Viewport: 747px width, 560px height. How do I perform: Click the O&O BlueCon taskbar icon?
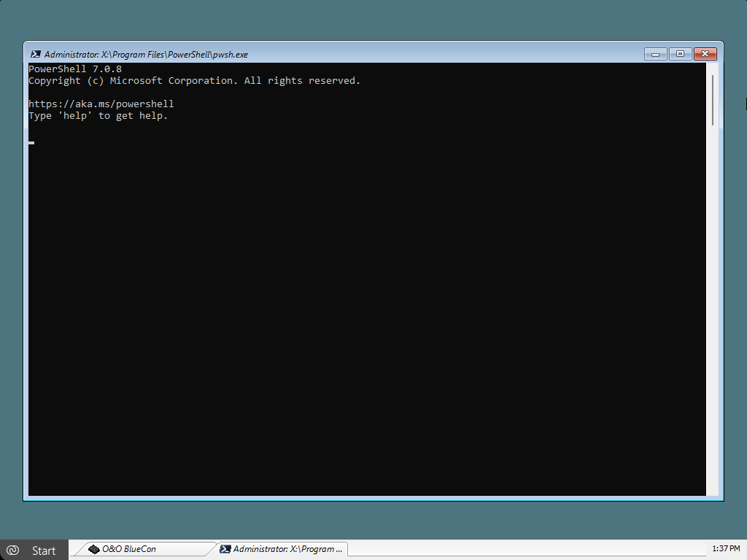(94, 549)
